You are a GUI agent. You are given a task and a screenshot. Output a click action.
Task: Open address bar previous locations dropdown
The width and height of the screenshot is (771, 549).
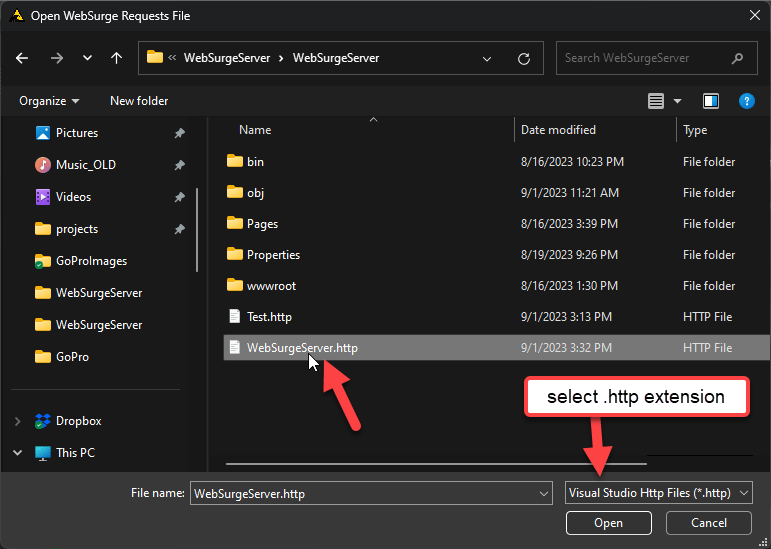point(487,58)
